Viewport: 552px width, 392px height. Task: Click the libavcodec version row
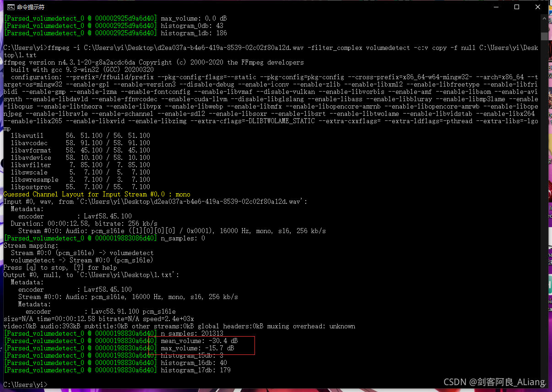tap(81, 143)
